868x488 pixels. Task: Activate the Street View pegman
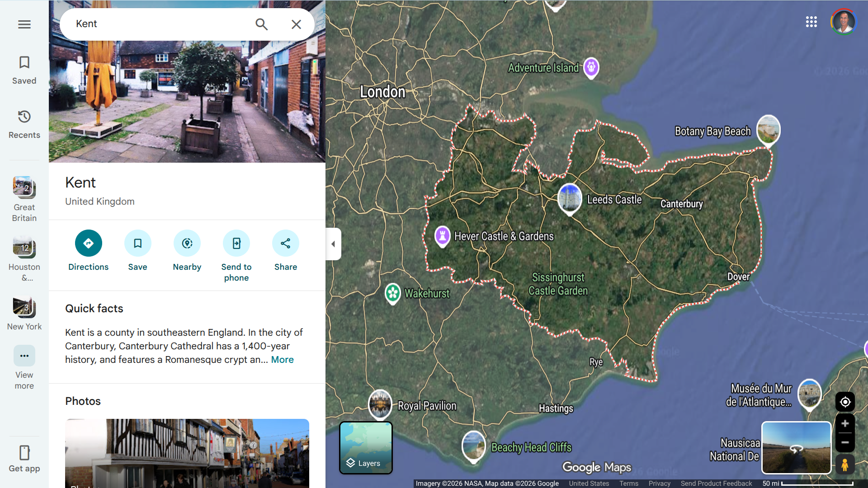point(845,465)
